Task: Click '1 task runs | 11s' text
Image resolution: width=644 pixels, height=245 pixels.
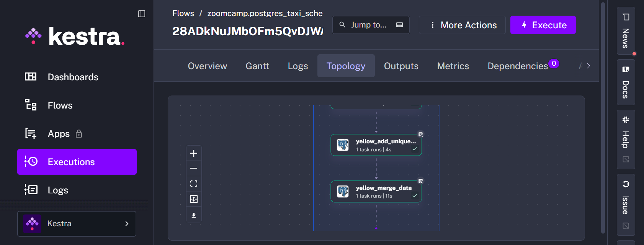Action: [374, 196]
